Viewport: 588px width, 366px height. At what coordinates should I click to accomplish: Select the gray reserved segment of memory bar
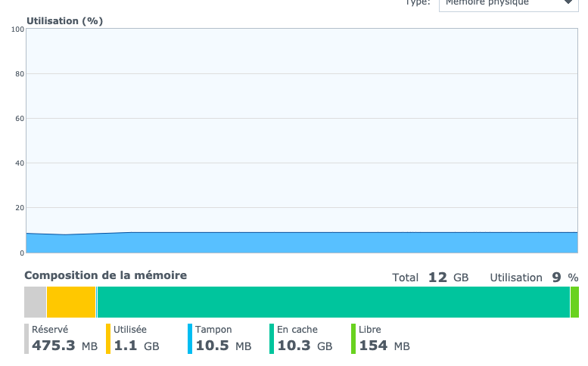[35, 302]
